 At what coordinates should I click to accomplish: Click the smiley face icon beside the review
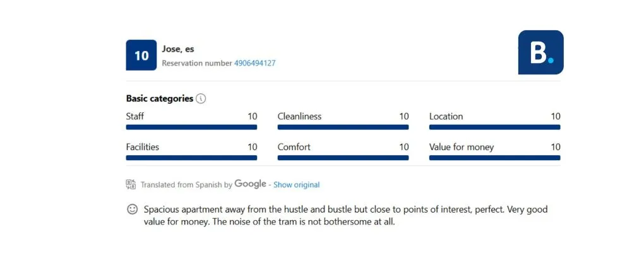[133, 209]
